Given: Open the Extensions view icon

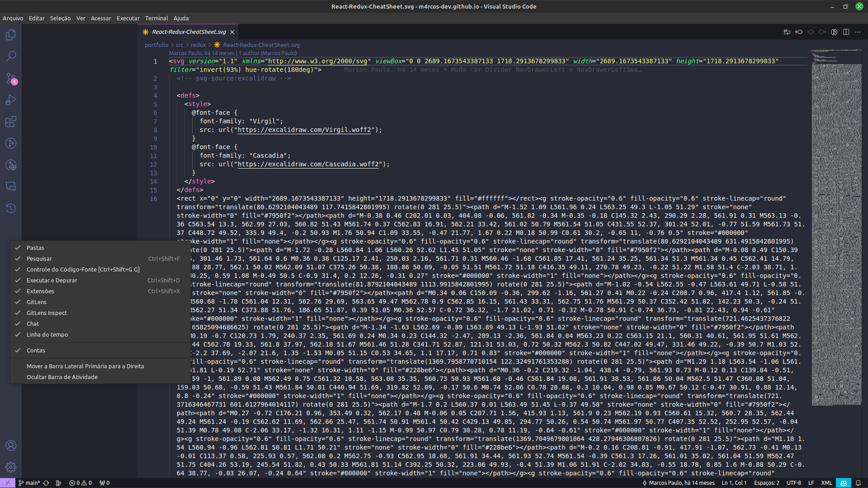Looking at the screenshot, I should tap(11, 122).
